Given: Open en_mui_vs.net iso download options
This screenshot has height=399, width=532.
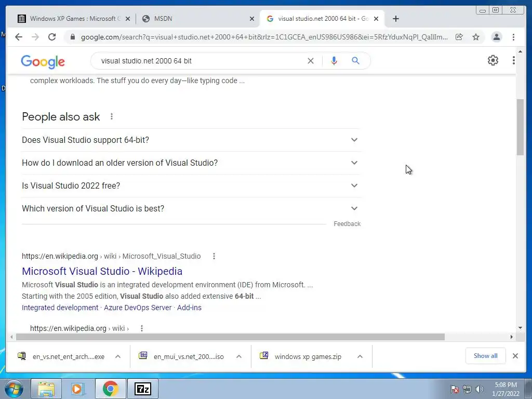Looking at the screenshot, I should point(239,356).
